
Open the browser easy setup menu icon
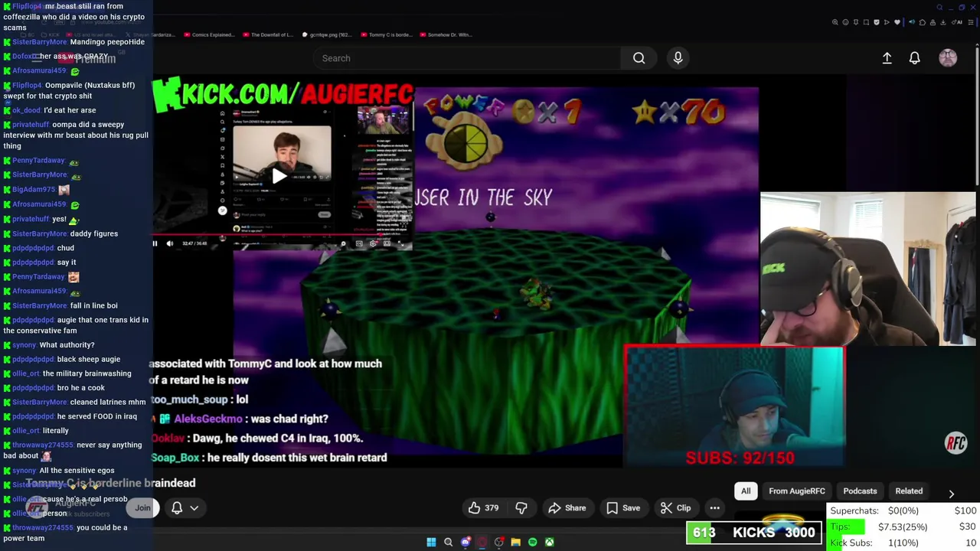971,22
